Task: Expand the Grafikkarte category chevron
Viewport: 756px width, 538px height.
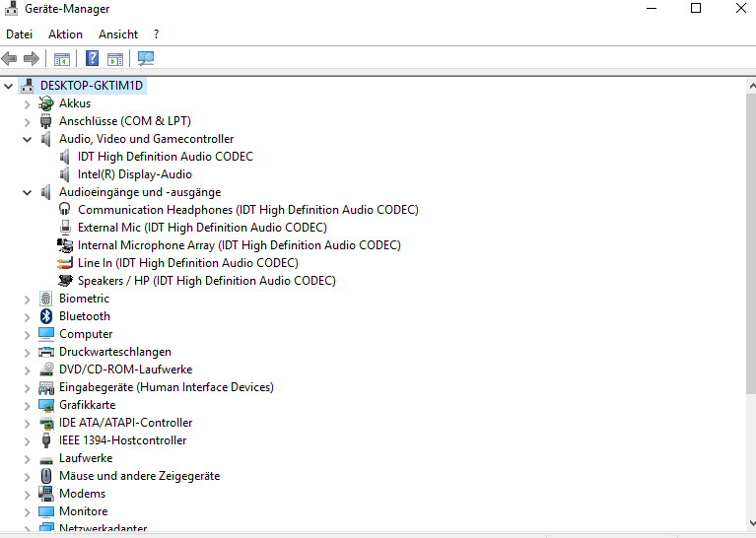Action: point(28,406)
